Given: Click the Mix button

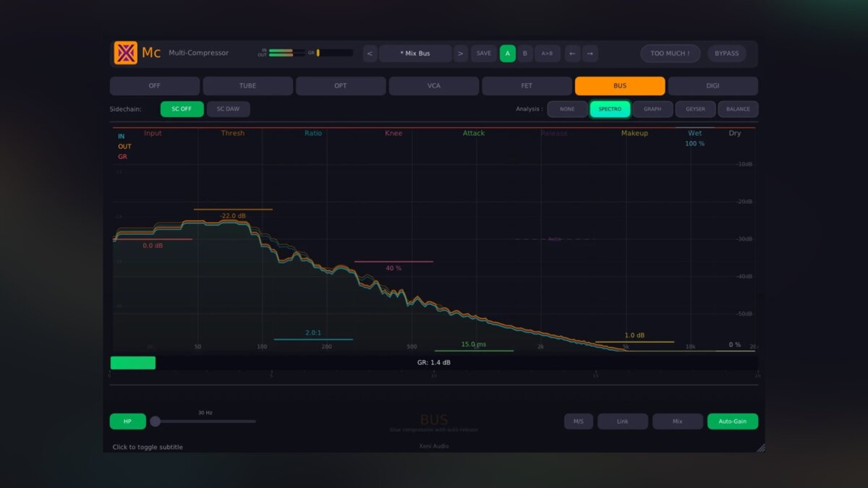Looking at the screenshot, I should point(678,421).
